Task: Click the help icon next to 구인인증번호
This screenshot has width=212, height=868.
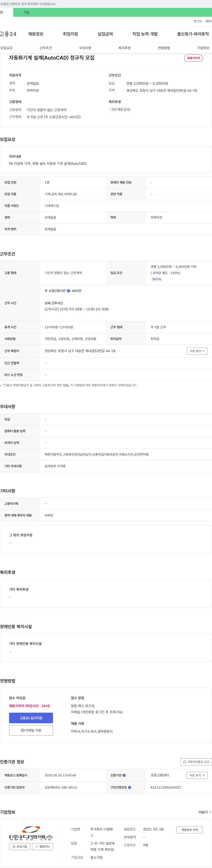Action: pyautogui.click(x=130, y=787)
